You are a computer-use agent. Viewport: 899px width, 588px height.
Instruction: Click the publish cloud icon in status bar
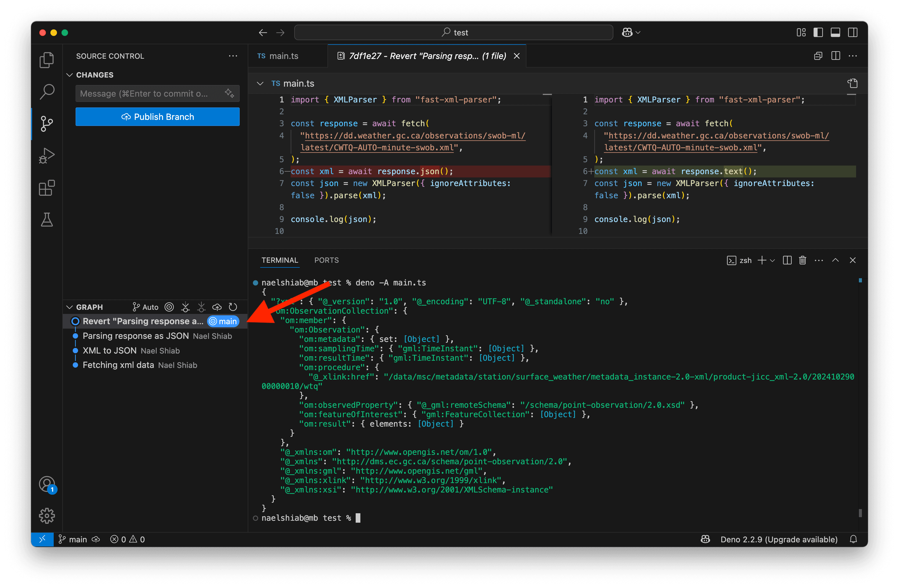(96, 539)
